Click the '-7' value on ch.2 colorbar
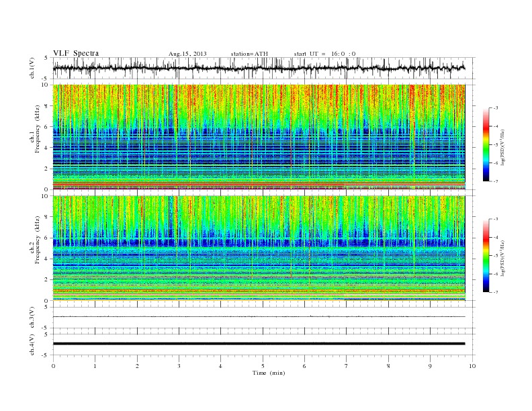Image resolution: width=532 pixels, height=411 pixels. 495,292
